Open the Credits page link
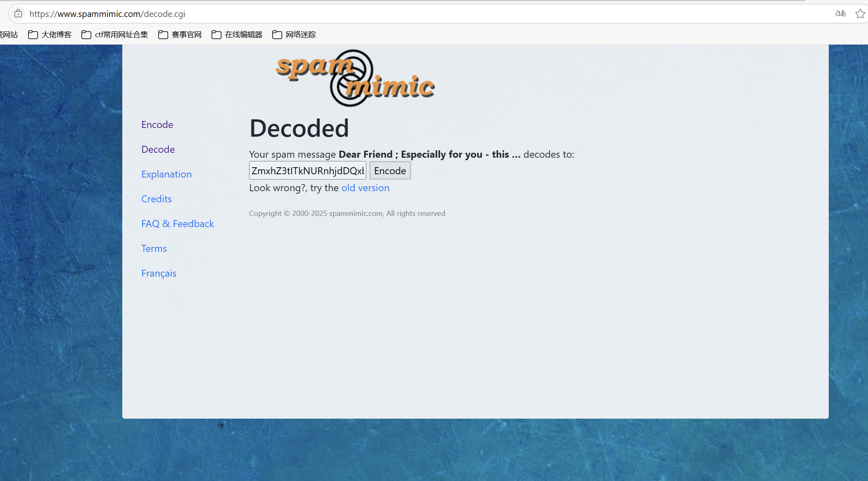Image resolution: width=868 pixels, height=481 pixels. pos(156,199)
